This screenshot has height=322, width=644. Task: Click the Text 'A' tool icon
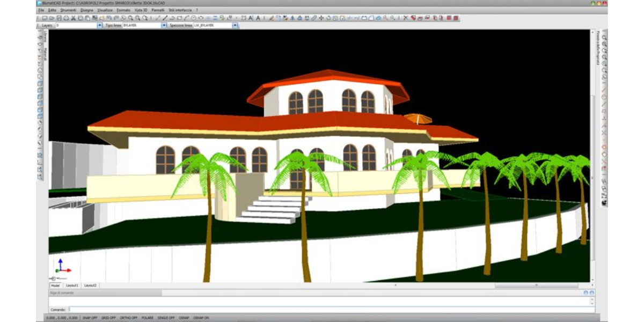pyautogui.click(x=258, y=18)
